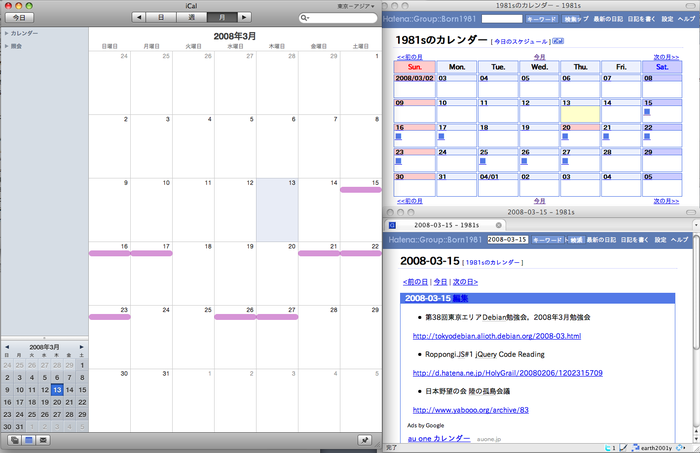
Task: Open the 今日のスケジュール link
Action: 521,42
